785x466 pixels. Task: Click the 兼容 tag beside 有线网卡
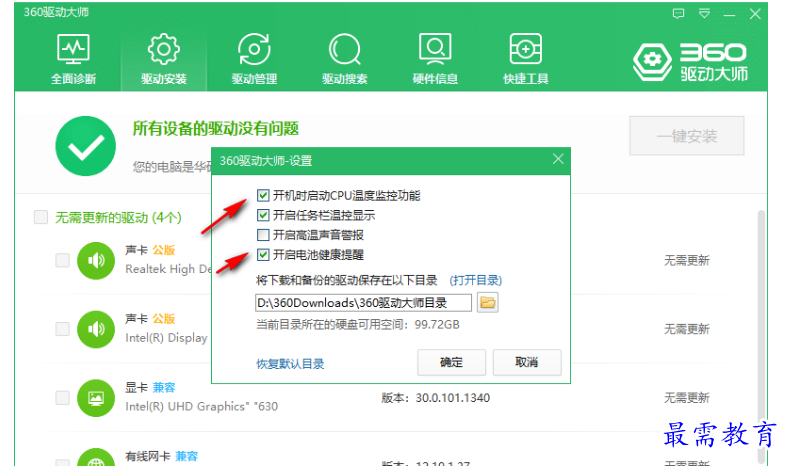[x=186, y=456]
